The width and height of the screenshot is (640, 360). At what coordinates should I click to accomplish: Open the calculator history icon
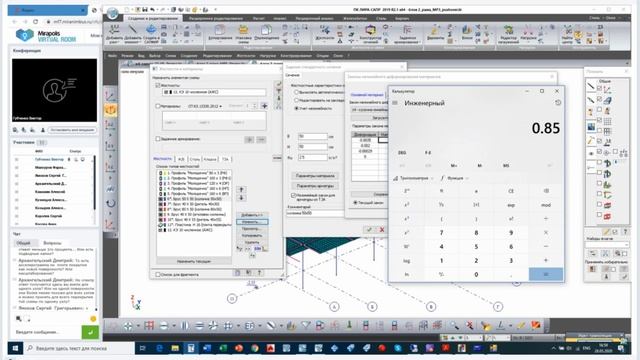click(x=558, y=103)
